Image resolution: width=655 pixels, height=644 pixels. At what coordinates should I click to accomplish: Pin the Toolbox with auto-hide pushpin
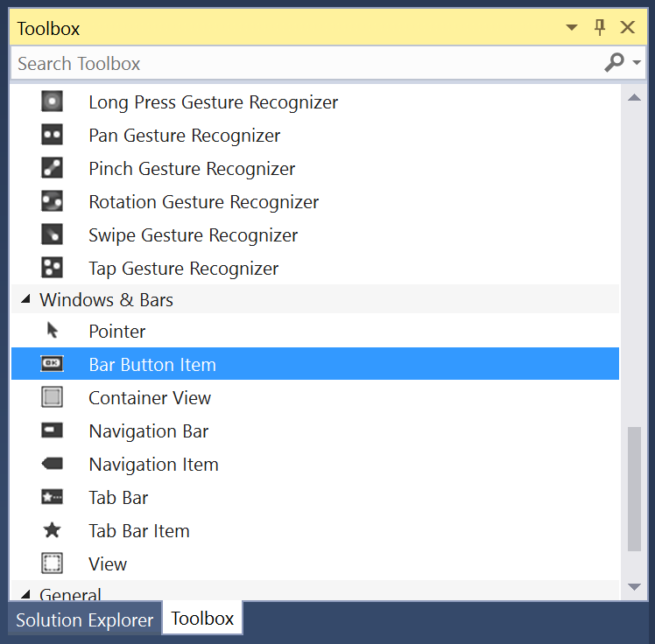(x=600, y=27)
